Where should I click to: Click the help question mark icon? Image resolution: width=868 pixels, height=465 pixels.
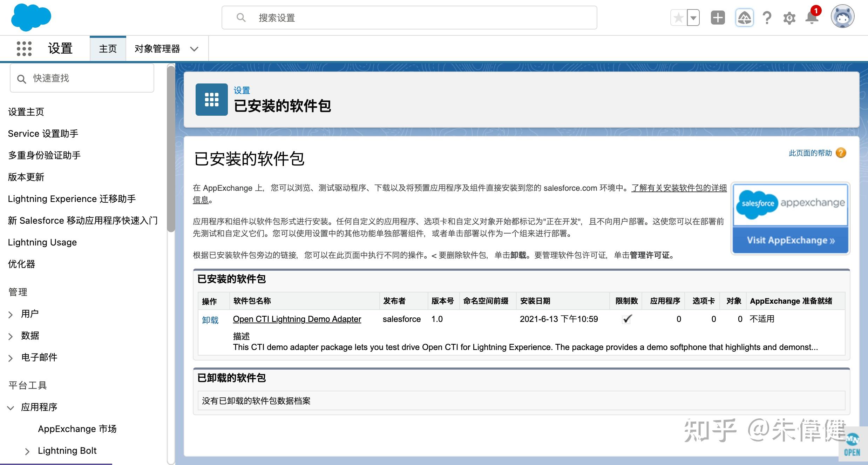[x=767, y=17]
